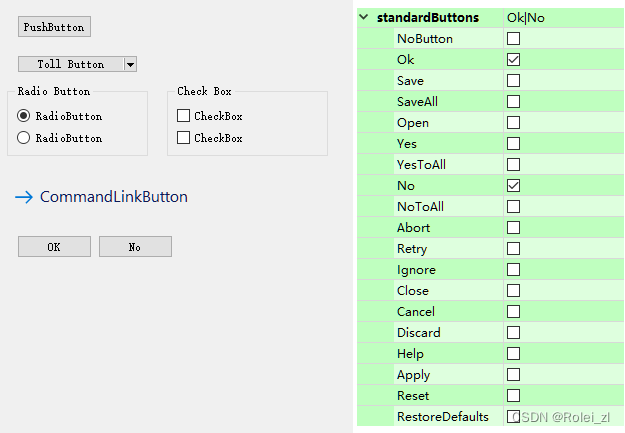Select the Help property row label
Viewport: 625px width, 433px height.
(x=410, y=354)
